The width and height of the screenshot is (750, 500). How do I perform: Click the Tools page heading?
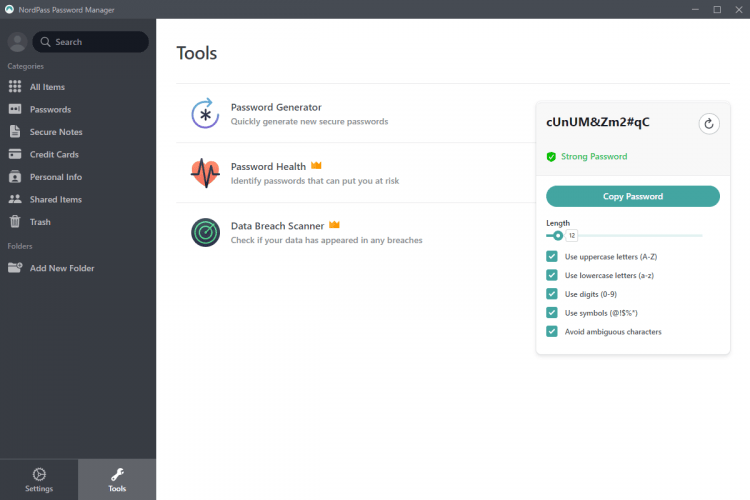coord(197,53)
